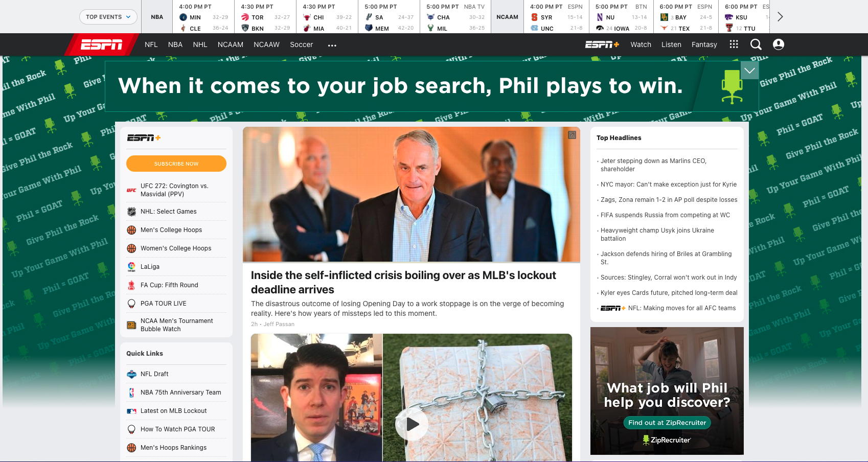Click the SUBSCRIBE NOW button
Image resolution: width=868 pixels, height=462 pixels.
tap(176, 164)
